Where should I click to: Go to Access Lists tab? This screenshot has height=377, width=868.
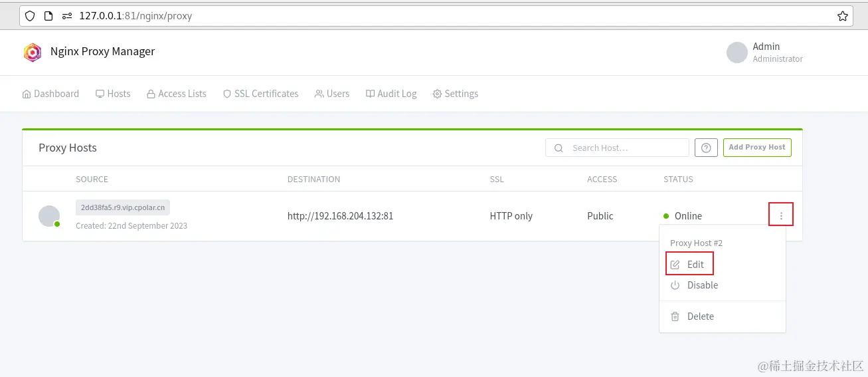177,94
